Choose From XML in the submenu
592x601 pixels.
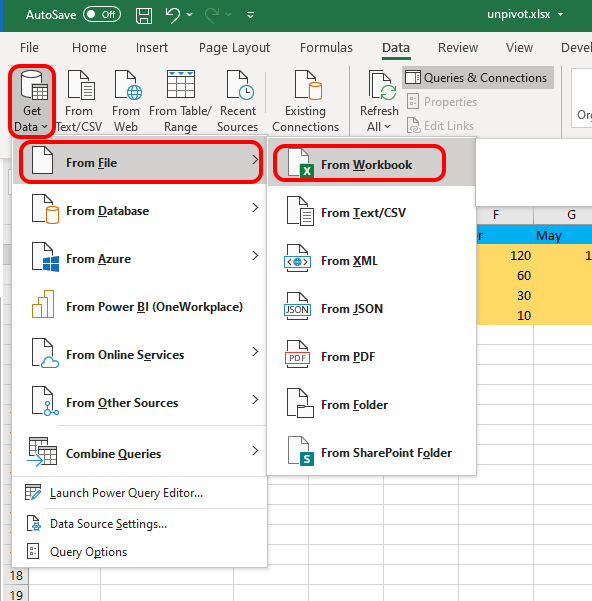372,260
